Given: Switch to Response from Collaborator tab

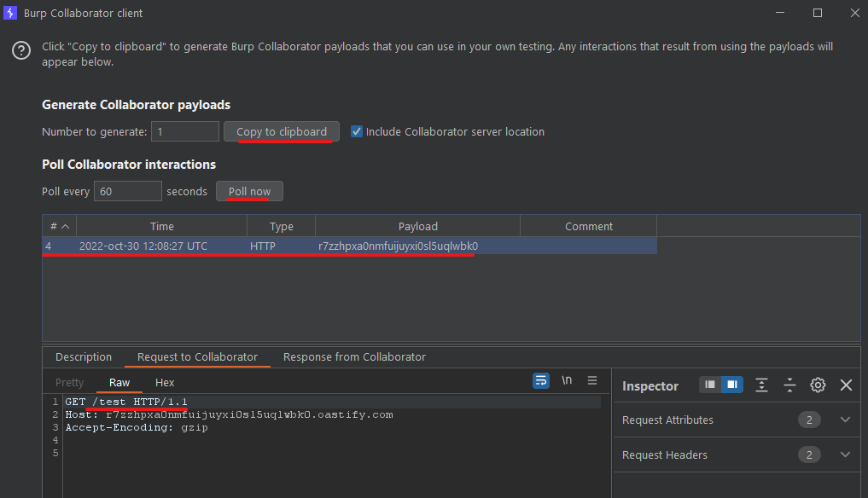Looking at the screenshot, I should 354,357.
